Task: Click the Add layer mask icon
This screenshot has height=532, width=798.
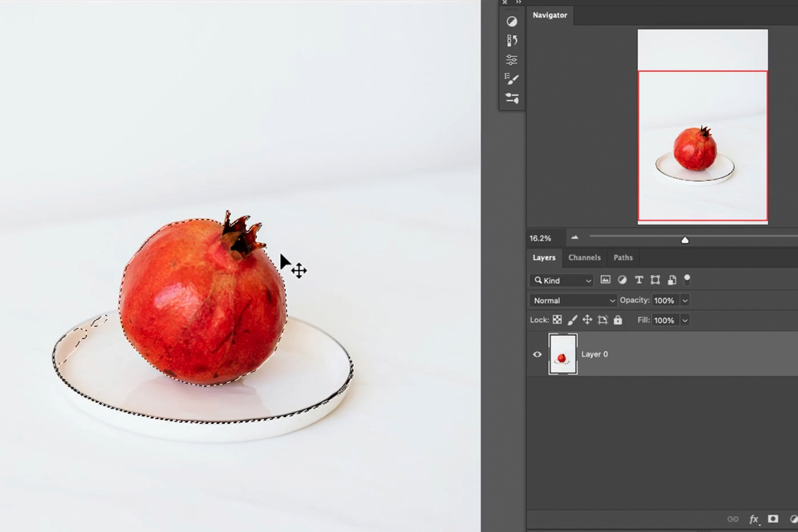Action: pyautogui.click(x=772, y=519)
